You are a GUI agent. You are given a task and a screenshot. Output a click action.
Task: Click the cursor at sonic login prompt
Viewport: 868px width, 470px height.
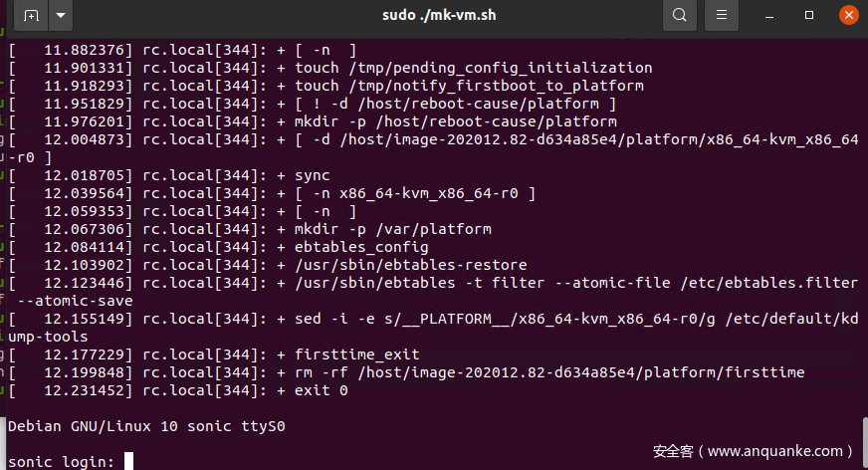(129, 461)
